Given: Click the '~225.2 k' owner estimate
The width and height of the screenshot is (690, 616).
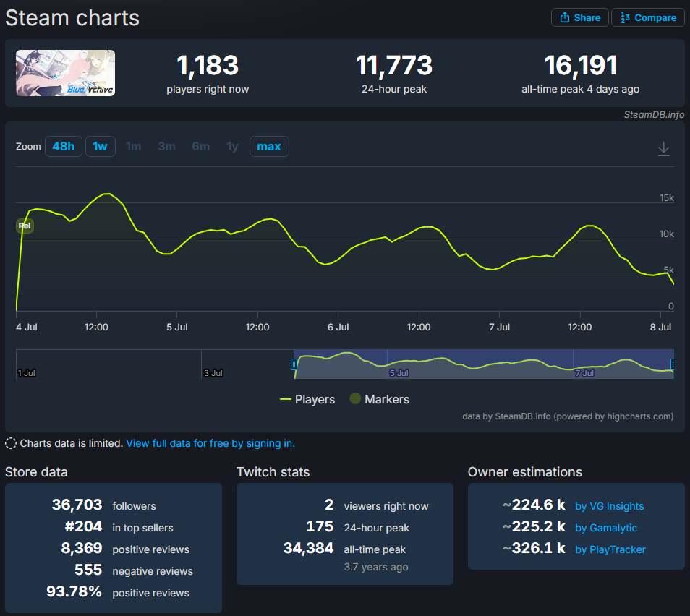Looking at the screenshot, I should (x=534, y=526).
